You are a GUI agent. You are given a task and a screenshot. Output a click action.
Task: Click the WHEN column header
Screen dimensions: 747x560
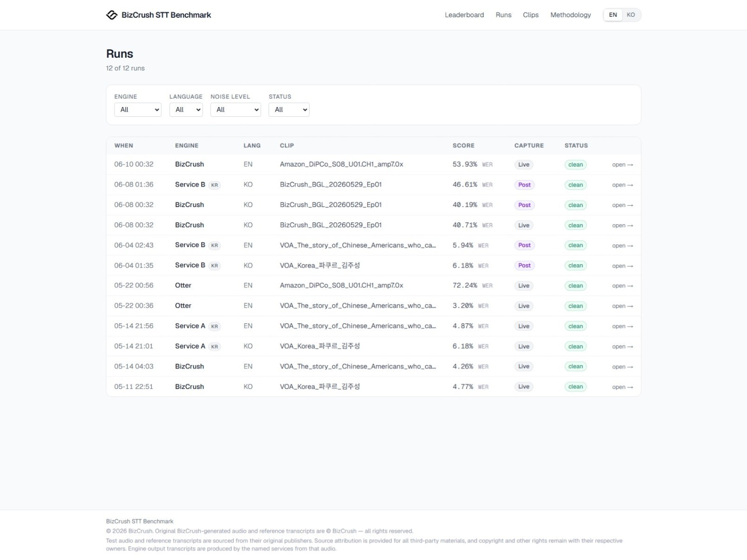click(124, 146)
